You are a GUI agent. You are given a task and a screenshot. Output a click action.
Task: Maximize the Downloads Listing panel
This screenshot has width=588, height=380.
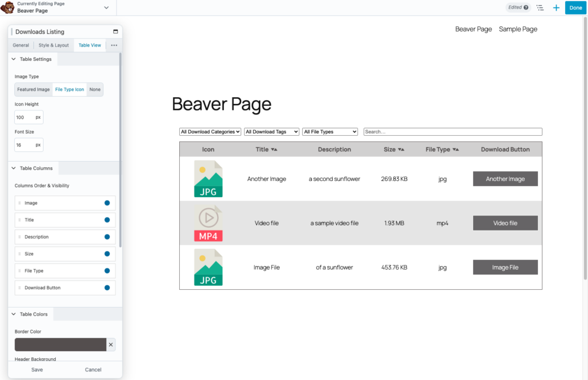point(115,32)
